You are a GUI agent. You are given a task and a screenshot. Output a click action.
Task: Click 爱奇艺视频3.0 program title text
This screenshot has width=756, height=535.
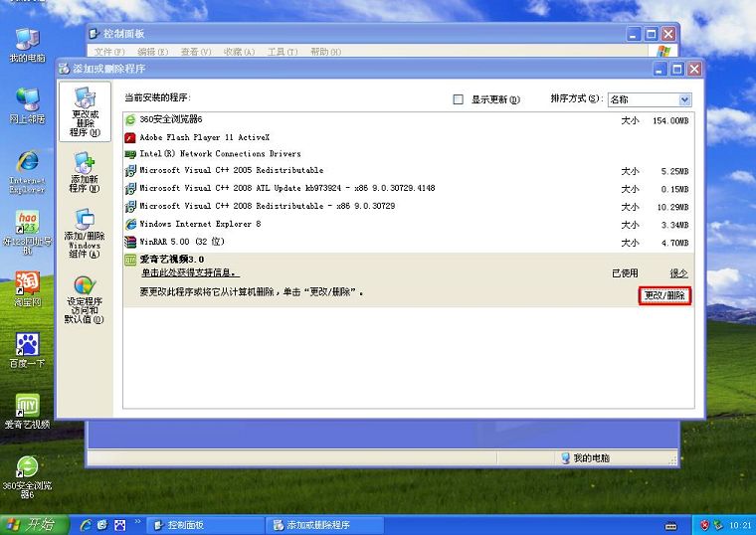(172, 260)
